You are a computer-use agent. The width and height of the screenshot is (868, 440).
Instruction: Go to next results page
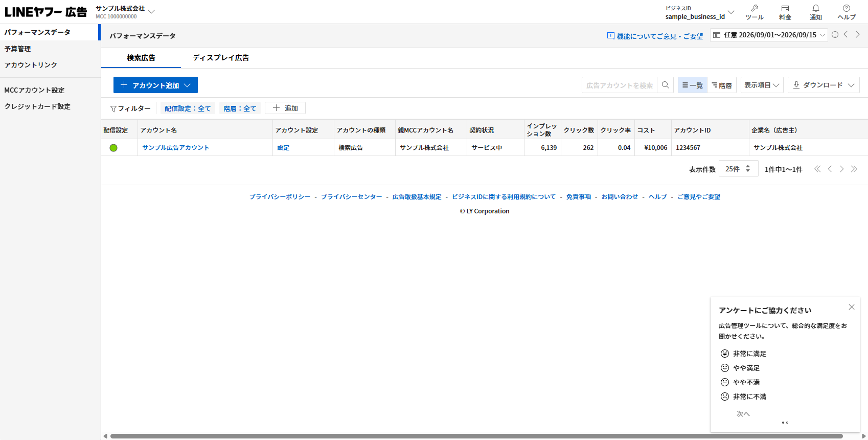842,169
